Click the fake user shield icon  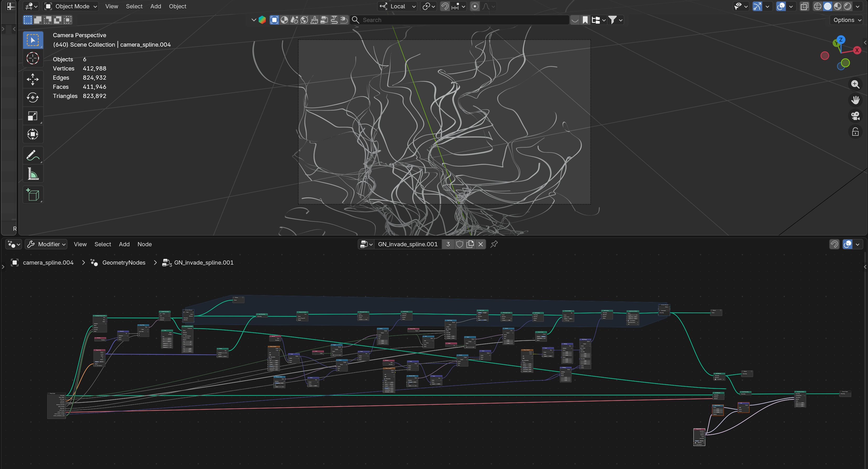point(459,244)
